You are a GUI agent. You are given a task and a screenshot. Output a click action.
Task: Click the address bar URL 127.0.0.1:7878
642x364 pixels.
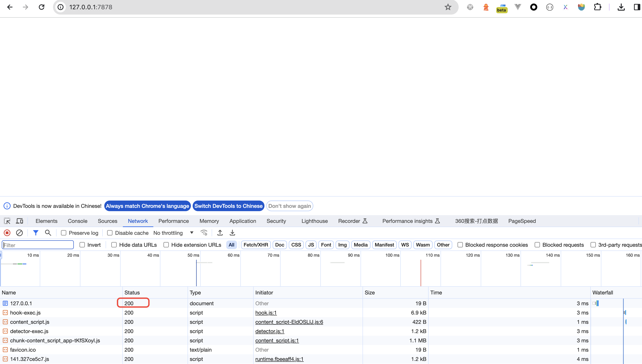91,7
